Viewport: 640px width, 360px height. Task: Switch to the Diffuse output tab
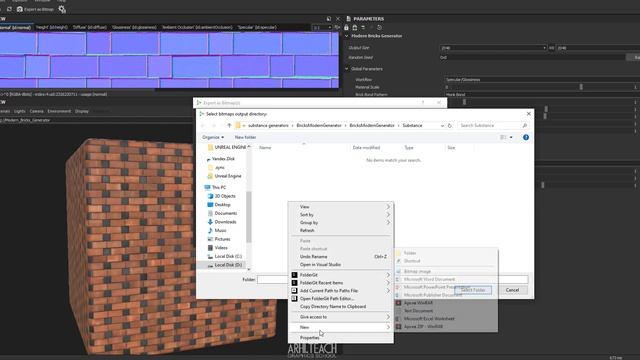point(90,27)
